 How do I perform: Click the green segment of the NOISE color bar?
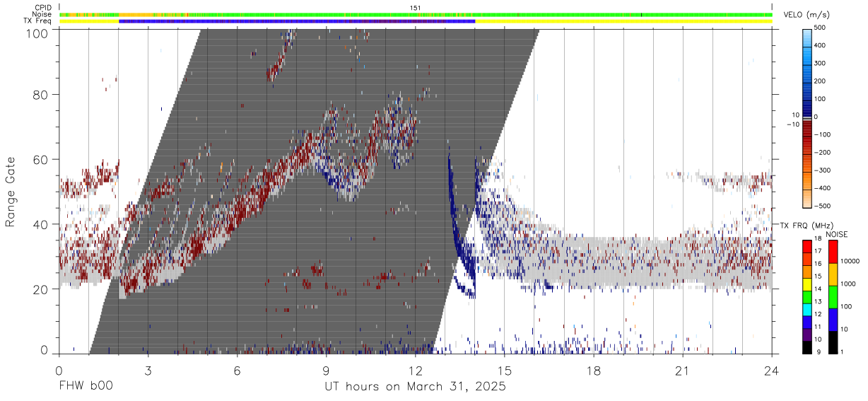click(x=832, y=296)
